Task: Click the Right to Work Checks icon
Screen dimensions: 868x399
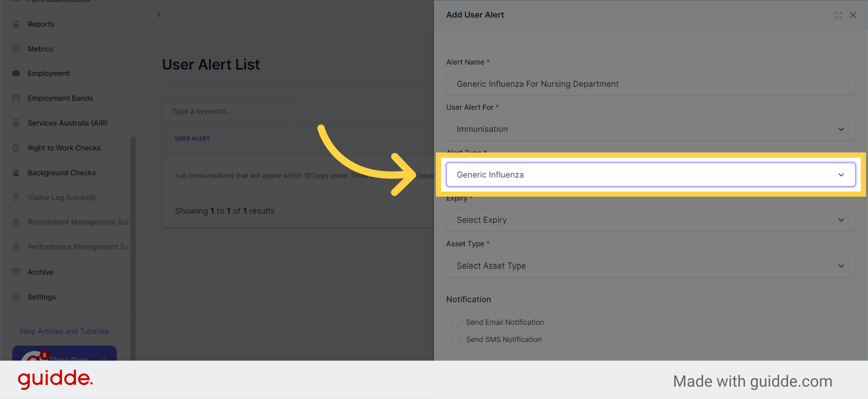Action: pyautogui.click(x=16, y=148)
